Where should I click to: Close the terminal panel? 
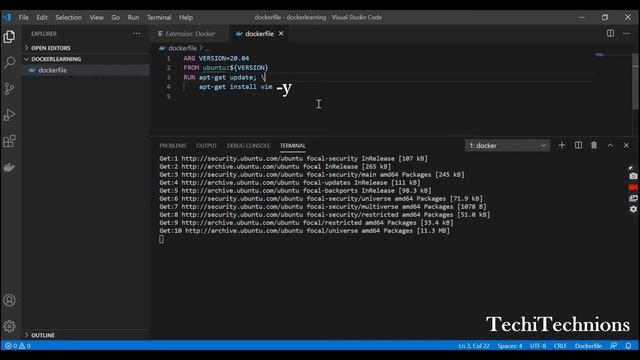[626, 145]
